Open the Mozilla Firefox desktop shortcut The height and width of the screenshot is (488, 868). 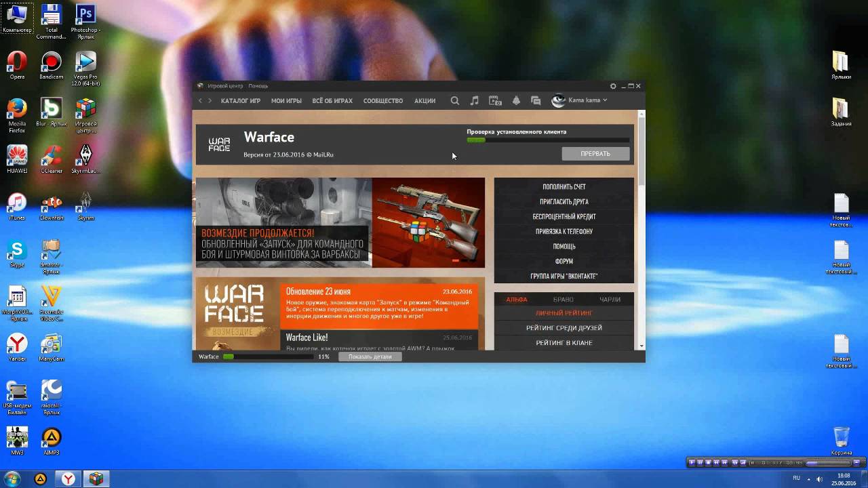pyautogui.click(x=17, y=116)
